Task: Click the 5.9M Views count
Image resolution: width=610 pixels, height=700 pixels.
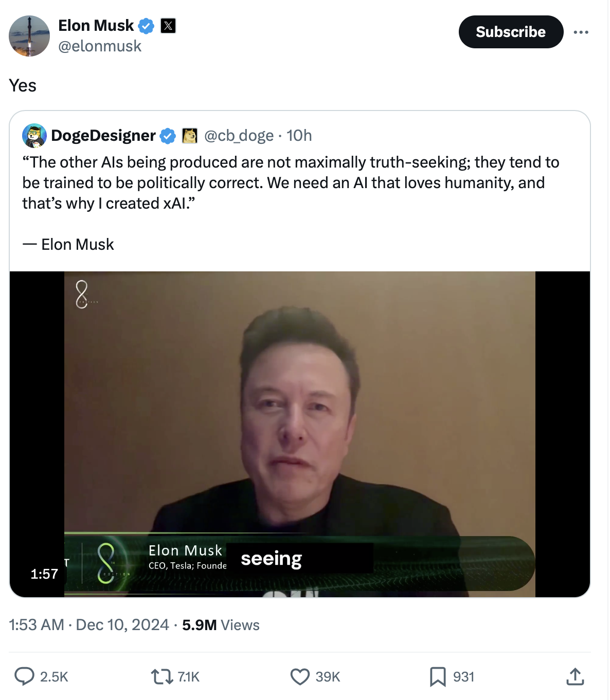Action: coord(221,625)
